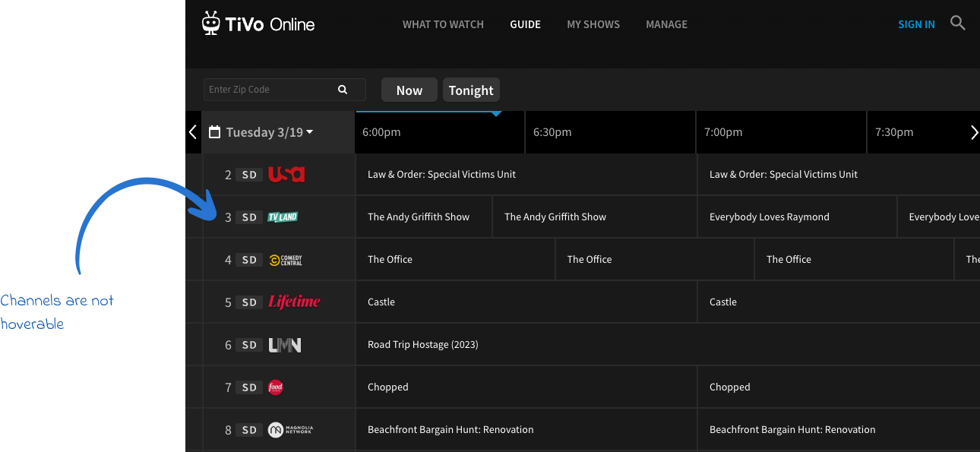Go to later times with right arrow
This screenshot has width=980, height=452.
point(975,132)
